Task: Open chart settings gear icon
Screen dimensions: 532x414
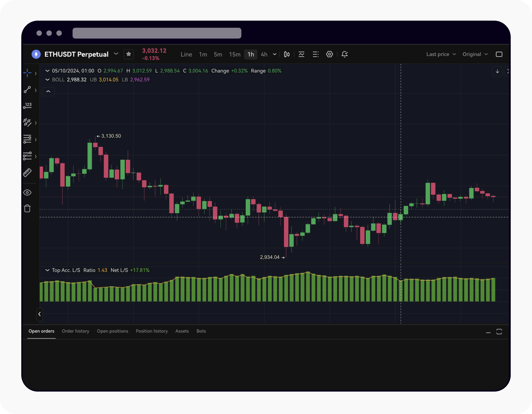Action: click(x=330, y=54)
